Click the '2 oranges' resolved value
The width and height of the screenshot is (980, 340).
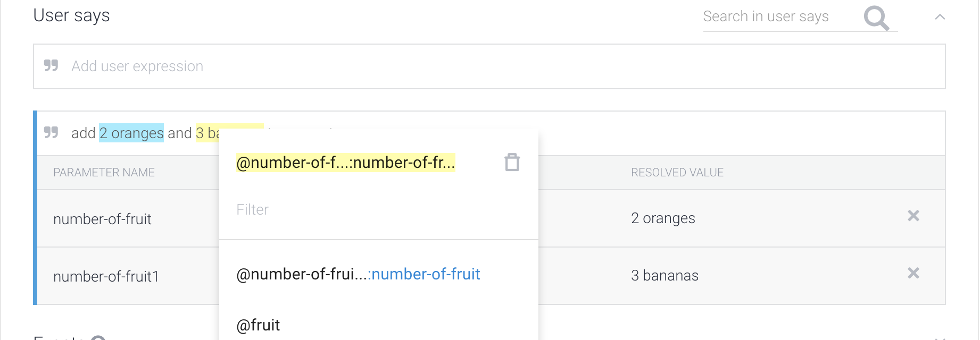point(663,218)
